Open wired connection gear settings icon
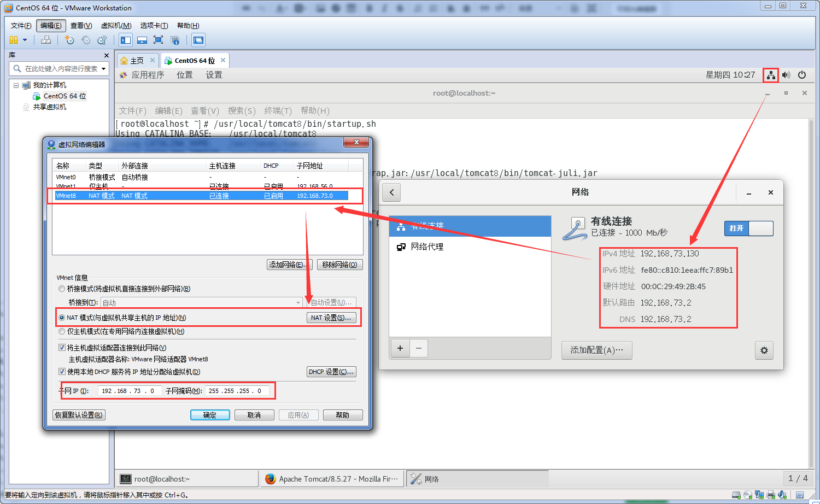 (x=764, y=350)
